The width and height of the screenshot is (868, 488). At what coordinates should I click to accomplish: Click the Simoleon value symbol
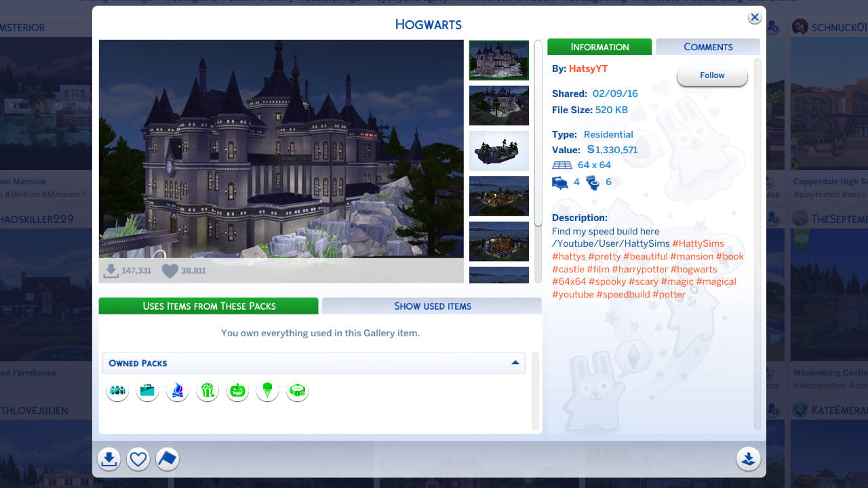[590, 150]
